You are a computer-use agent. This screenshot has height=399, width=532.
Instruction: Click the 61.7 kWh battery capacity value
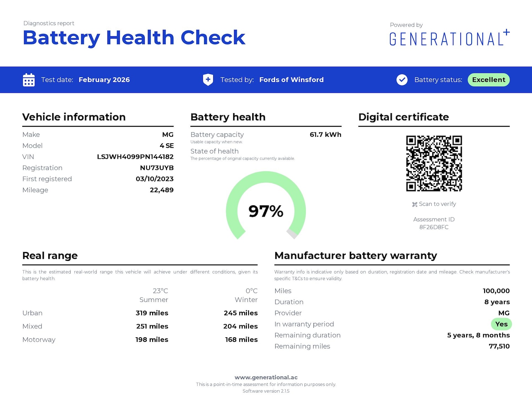pos(325,134)
